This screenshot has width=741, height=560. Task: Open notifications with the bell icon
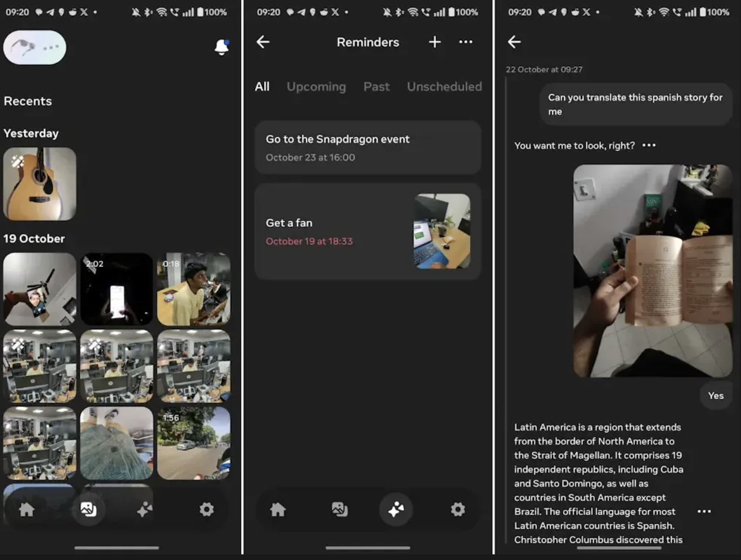222,47
